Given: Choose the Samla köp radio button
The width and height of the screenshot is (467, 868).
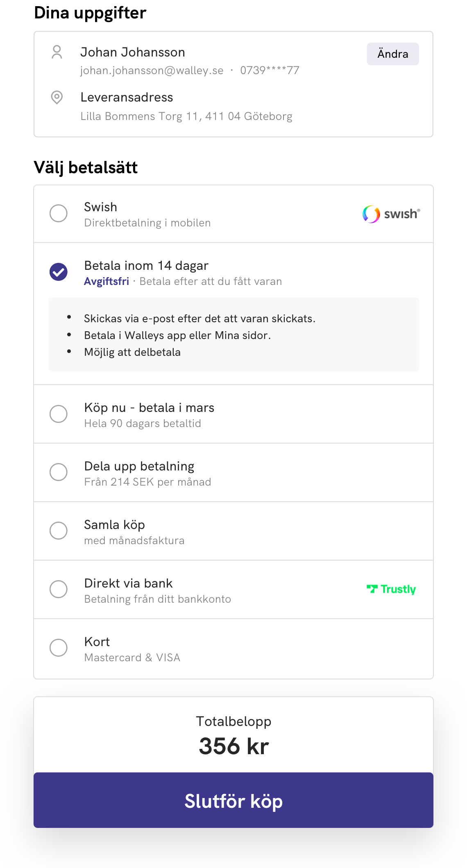Looking at the screenshot, I should [59, 531].
